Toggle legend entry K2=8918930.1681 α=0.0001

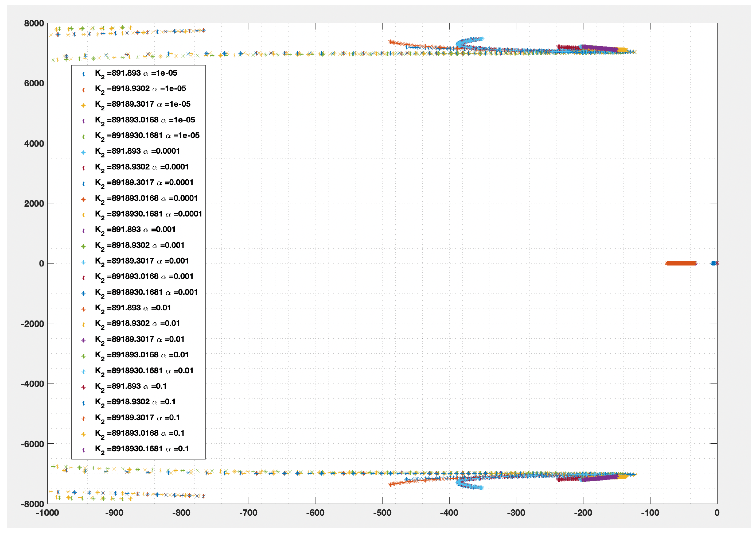coord(148,215)
